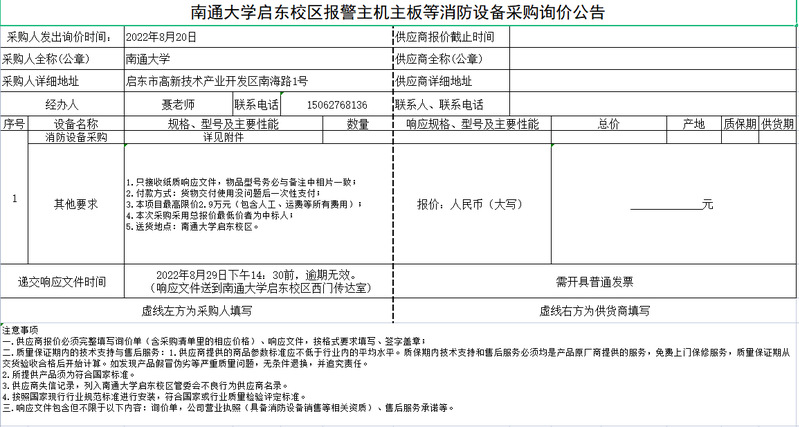
Task: Click the blank underline before 元
Action: coord(665,207)
